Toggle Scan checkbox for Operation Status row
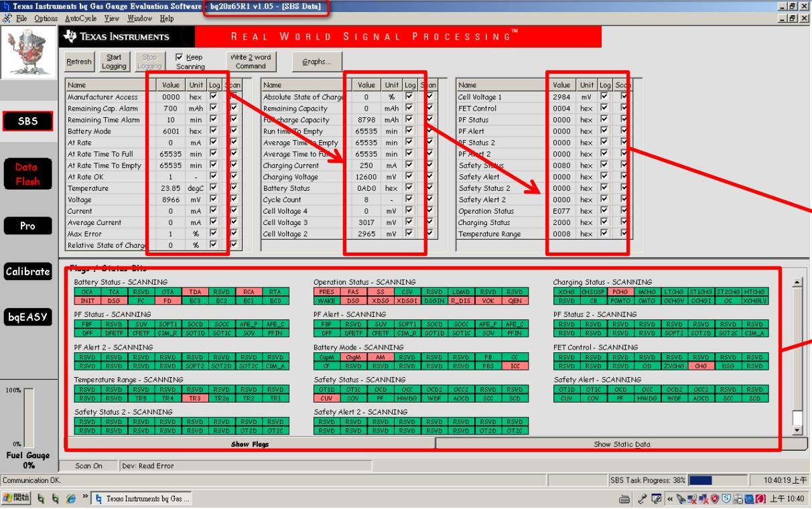This screenshot has height=509, width=812. click(624, 210)
